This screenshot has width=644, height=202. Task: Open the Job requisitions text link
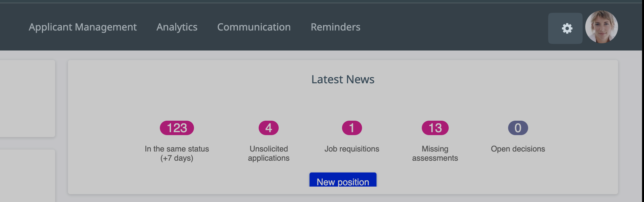click(x=352, y=149)
